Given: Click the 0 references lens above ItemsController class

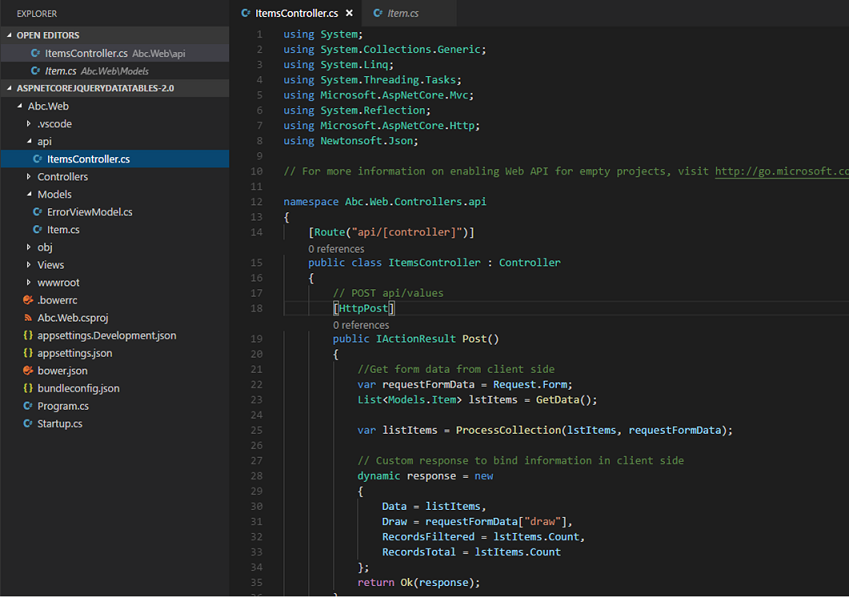Looking at the screenshot, I should tap(336, 249).
